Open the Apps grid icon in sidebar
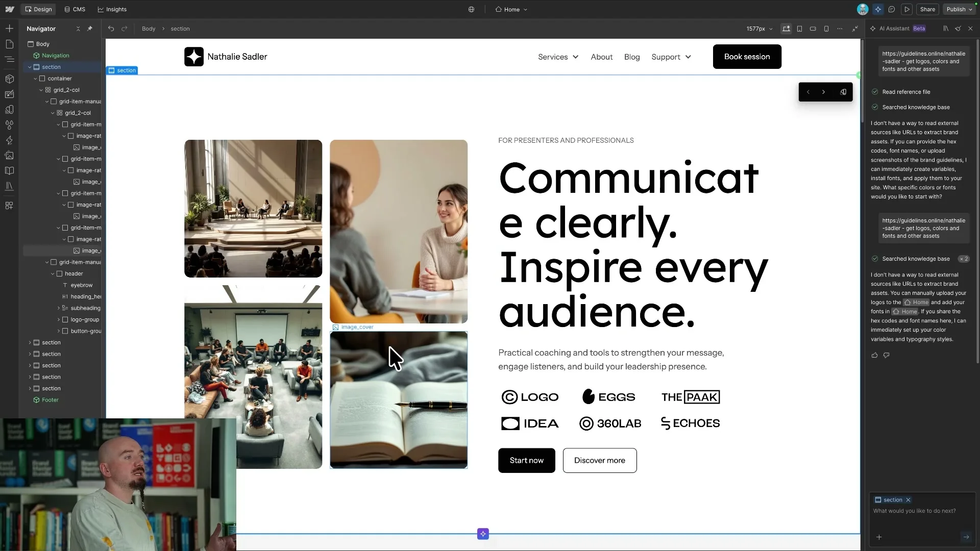 [x=9, y=206]
